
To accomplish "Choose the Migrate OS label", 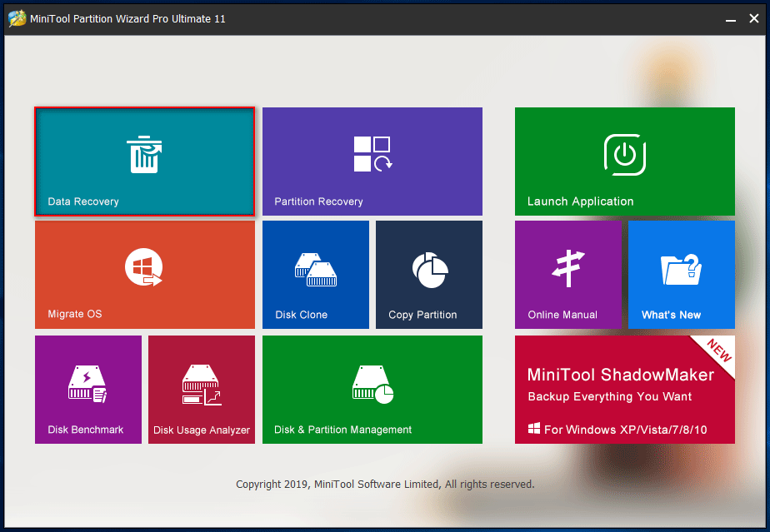I will click(75, 314).
